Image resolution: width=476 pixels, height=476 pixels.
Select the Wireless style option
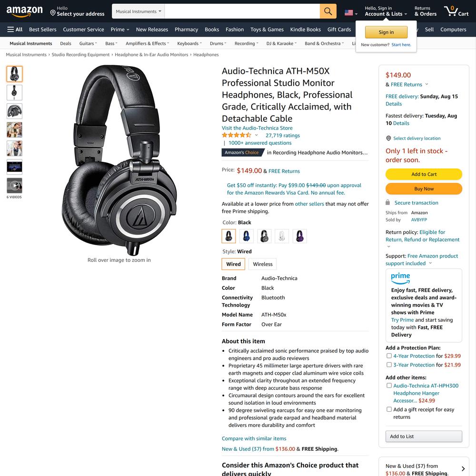pos(263,264)
